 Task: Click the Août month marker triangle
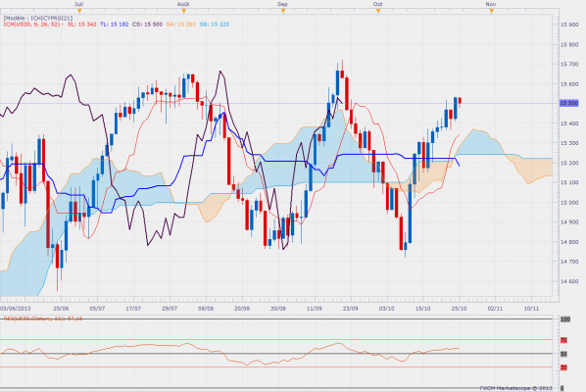tap(184, 11)
